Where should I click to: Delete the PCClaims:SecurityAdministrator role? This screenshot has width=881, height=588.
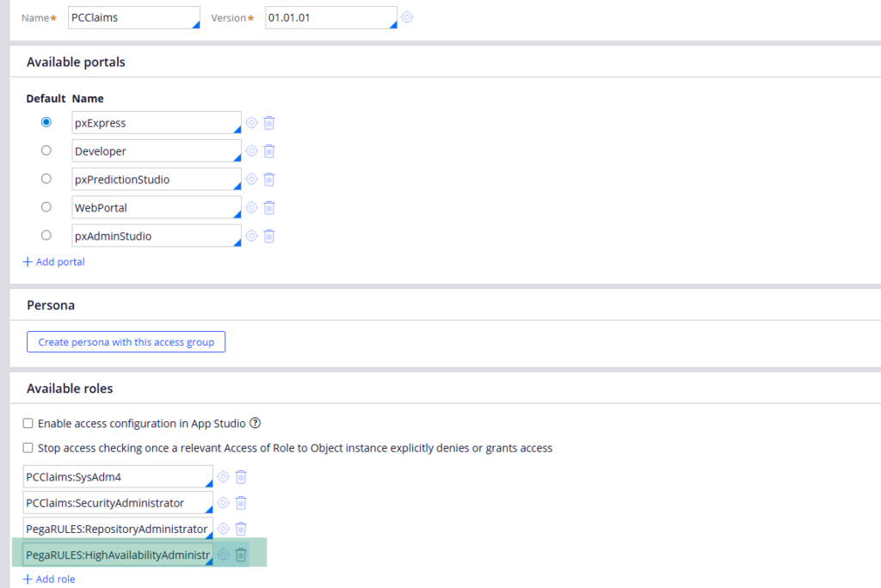(241, 503)
